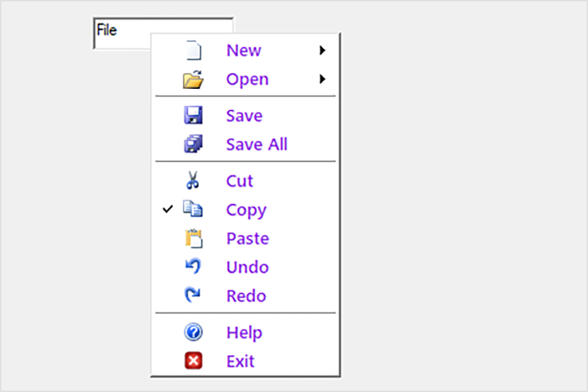
Task: Click the clipboard Paste icon
Action: (193, 238)
